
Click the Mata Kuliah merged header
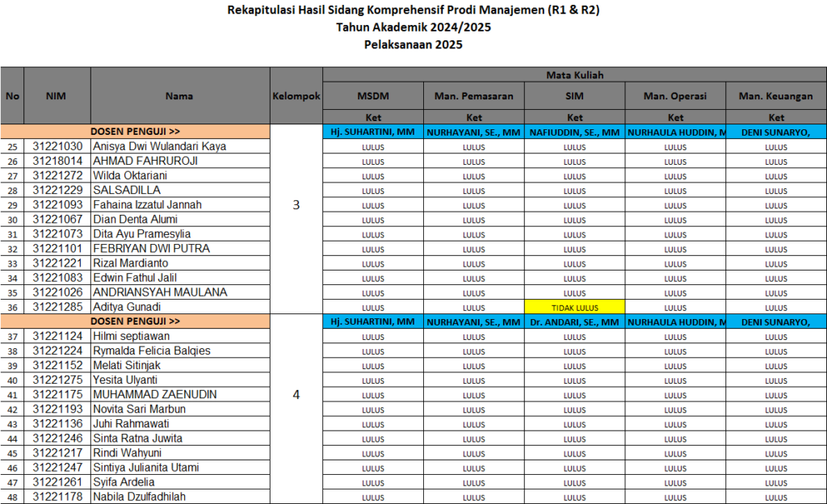(574, 75)
